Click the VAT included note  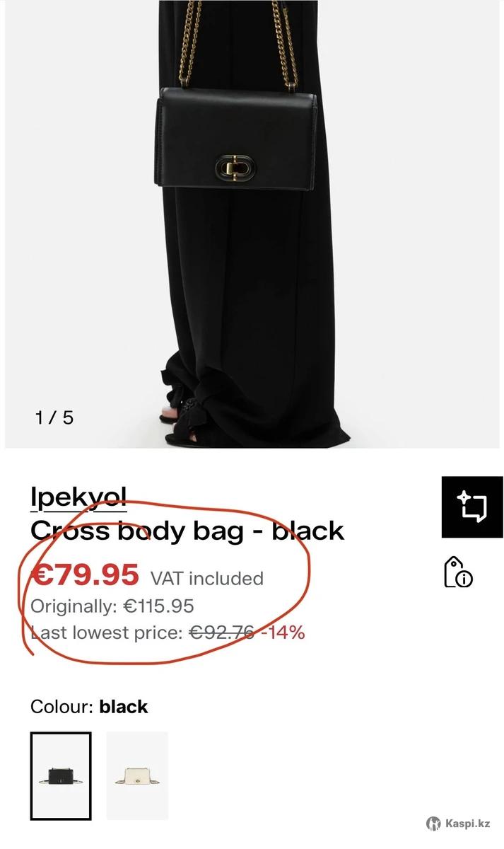[x=207, y=579]
